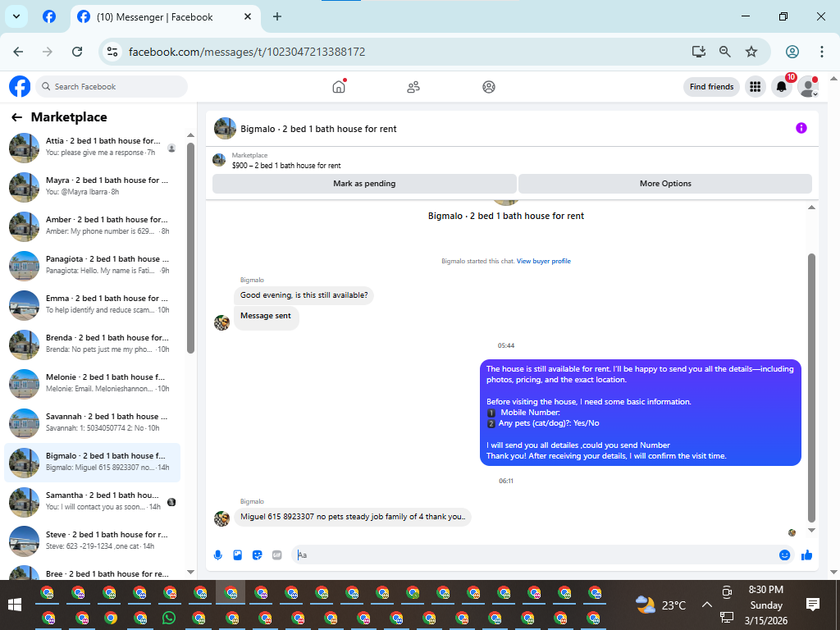Click the address bar URL
Image resolution: width=840 pixels, height=630 pixels.
[247, 52]
